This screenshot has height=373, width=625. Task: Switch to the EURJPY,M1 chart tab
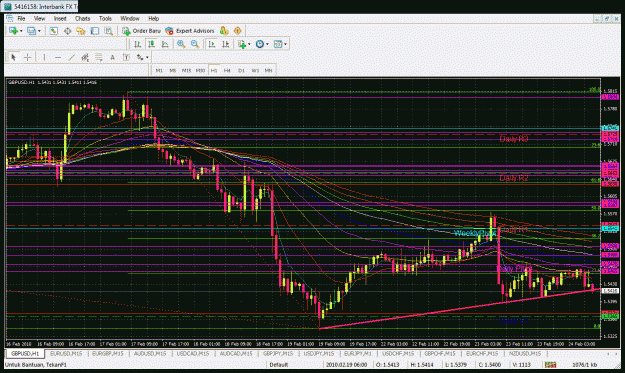[x=358, y=353]
